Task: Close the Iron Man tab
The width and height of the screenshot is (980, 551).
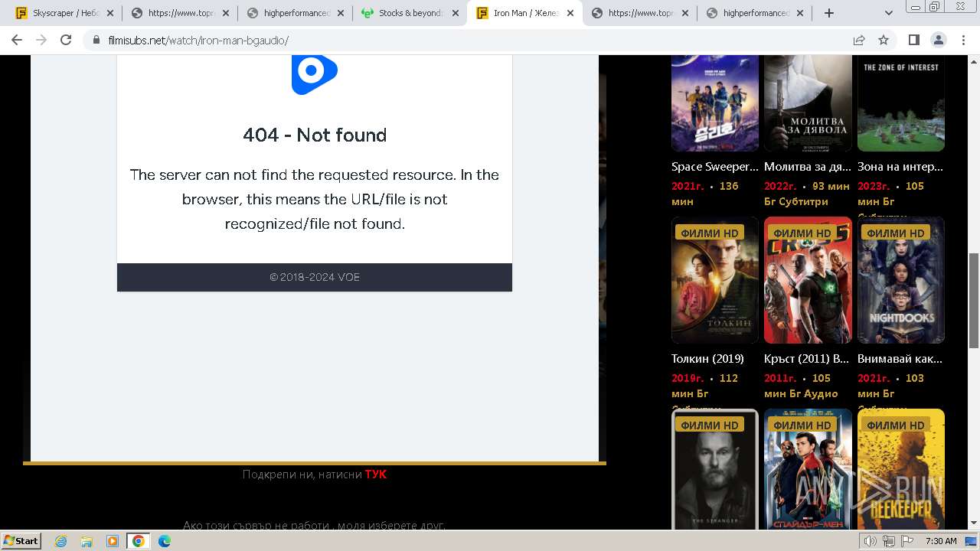Action: tap(571, 13)
